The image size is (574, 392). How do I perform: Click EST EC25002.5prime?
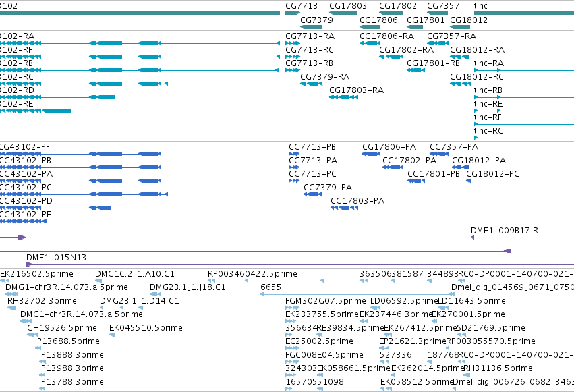point(319,341)
